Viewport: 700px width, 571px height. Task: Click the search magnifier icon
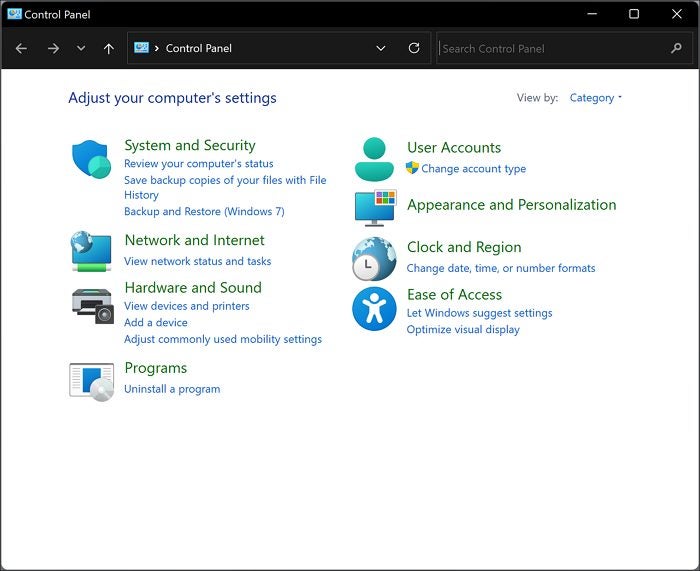(x=676, y=48)
